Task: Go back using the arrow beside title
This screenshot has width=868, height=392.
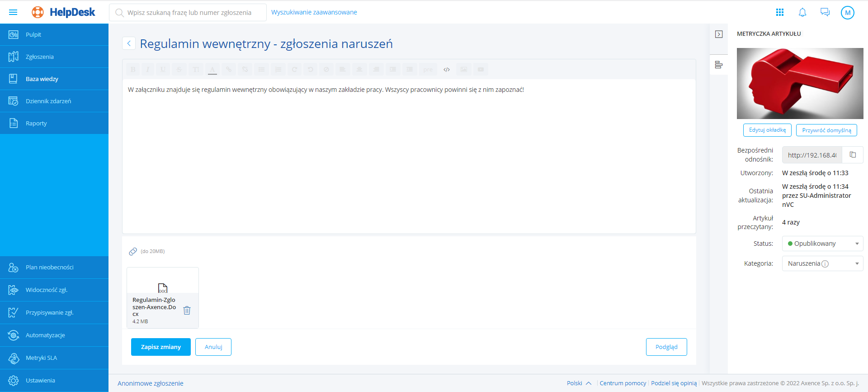Action: [129, 43]
